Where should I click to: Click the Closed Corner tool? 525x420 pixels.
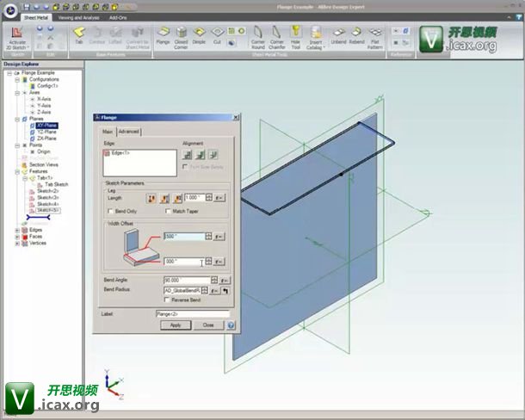point(181,38)
